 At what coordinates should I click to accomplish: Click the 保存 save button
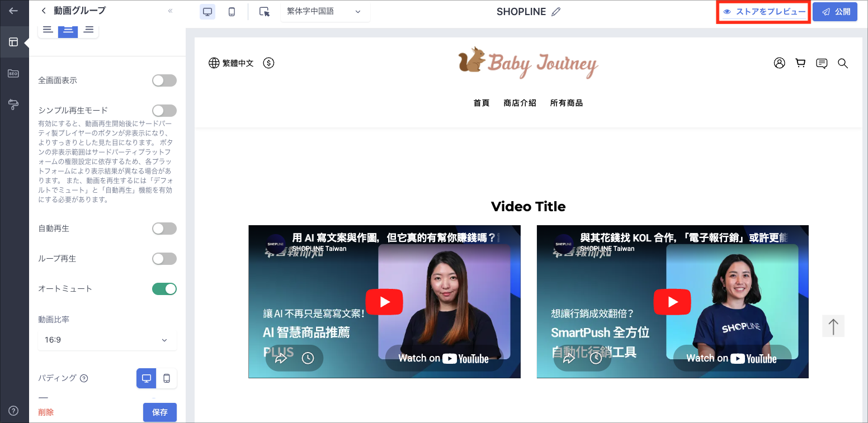[160, 412]
